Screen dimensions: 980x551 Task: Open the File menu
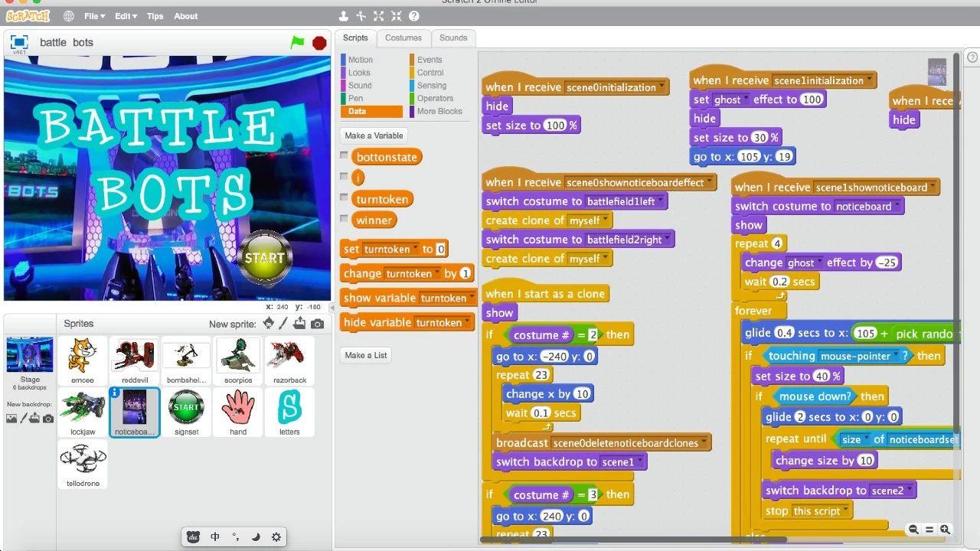(x=94, y=16)
